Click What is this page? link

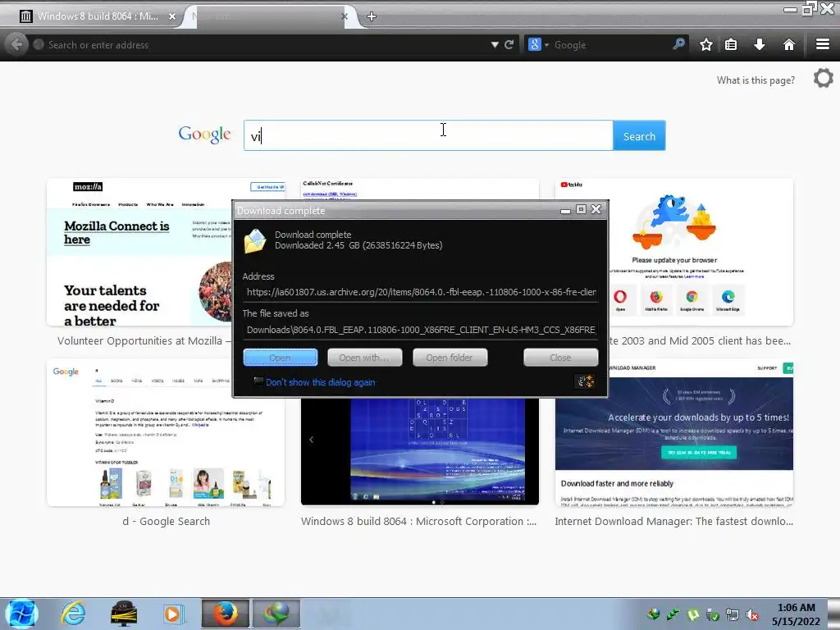point(756,80)
